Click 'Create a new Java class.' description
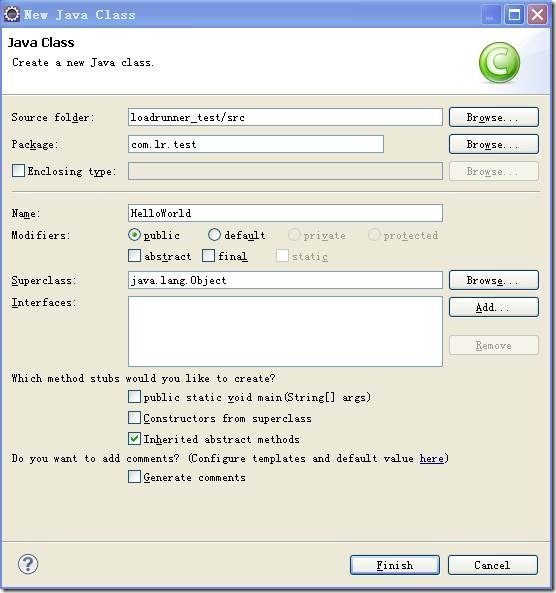The width and height of the screenshot is (556, 593). [83, 62]
